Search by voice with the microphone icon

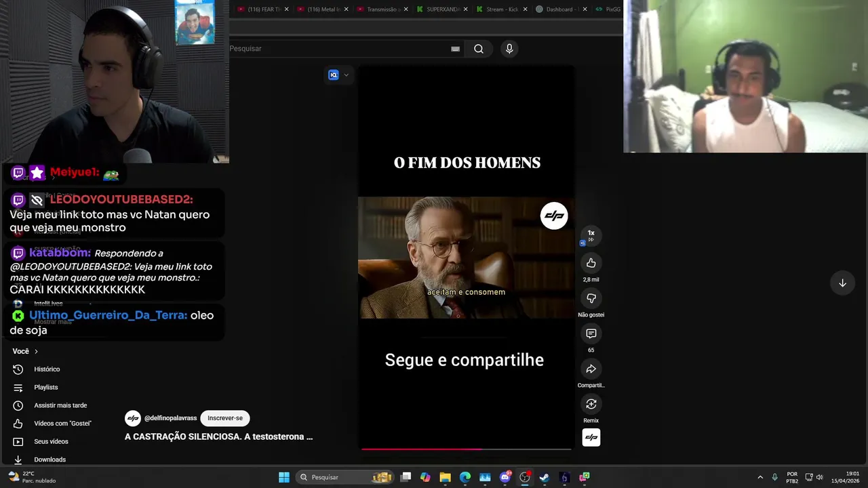point(509,48)
